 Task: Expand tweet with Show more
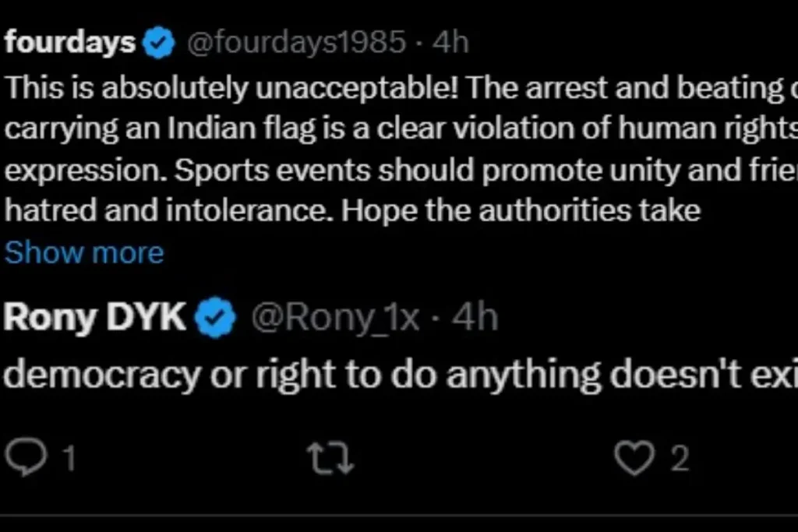[84, 252]
